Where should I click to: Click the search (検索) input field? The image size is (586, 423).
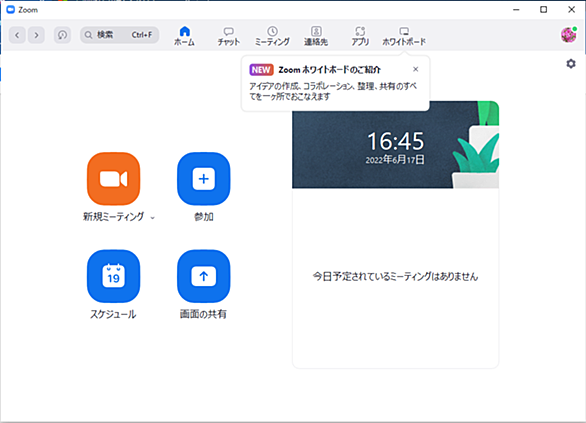point(120,35)
